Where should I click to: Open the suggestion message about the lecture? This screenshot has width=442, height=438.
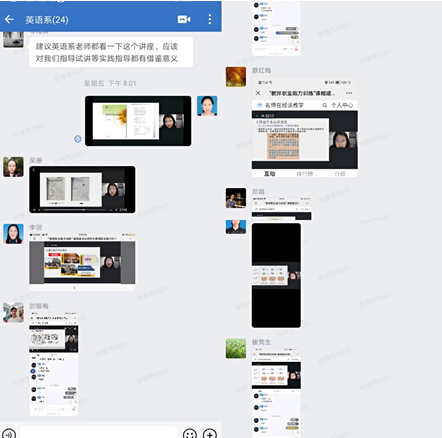111,52
